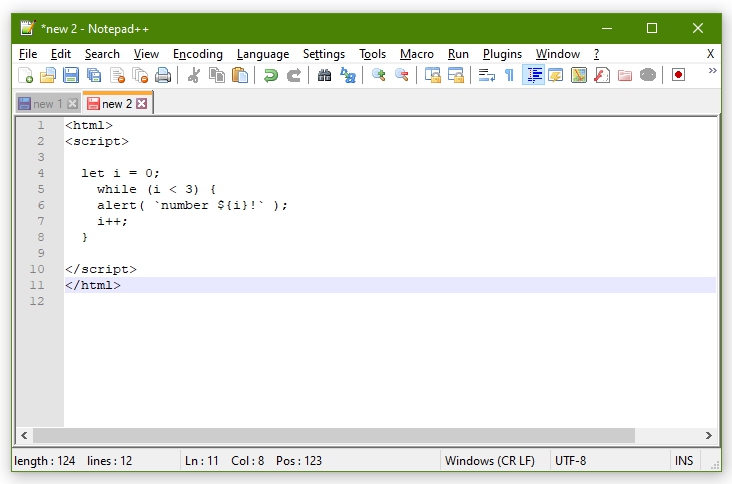The height and width of the screenshot is (484, 732).
Task: Open the Run menu
Action: (458, 54)
